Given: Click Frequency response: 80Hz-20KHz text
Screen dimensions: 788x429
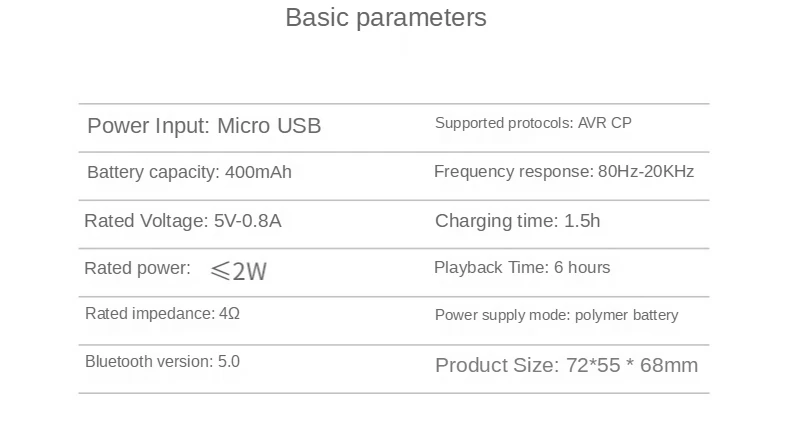Looking at the screenshot, I should [564, 171].
